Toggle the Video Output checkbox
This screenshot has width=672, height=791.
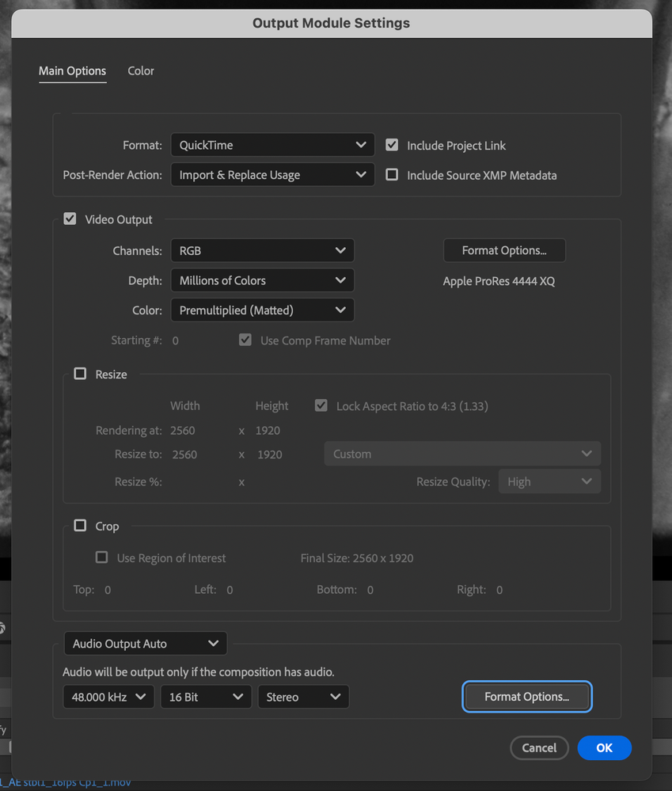(70, 219)
